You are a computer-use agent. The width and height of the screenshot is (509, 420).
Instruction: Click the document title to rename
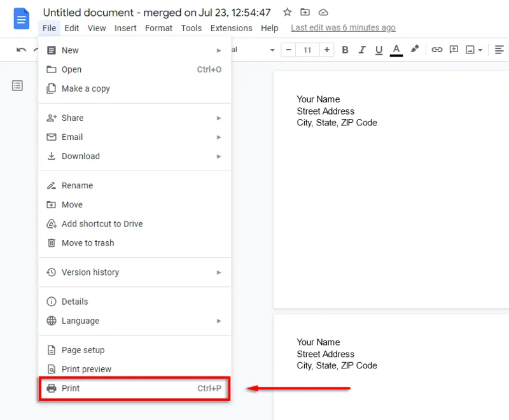[x=157, y=12]
